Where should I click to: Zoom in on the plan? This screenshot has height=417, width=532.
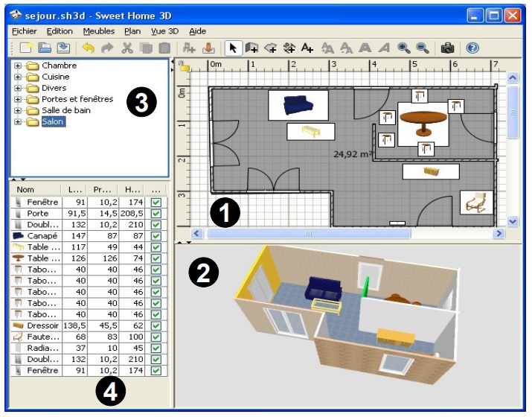click(403, 48)
